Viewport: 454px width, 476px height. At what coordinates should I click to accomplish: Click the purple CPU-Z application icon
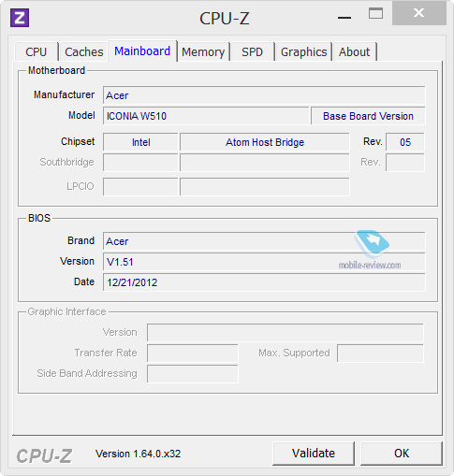point(20,18)
